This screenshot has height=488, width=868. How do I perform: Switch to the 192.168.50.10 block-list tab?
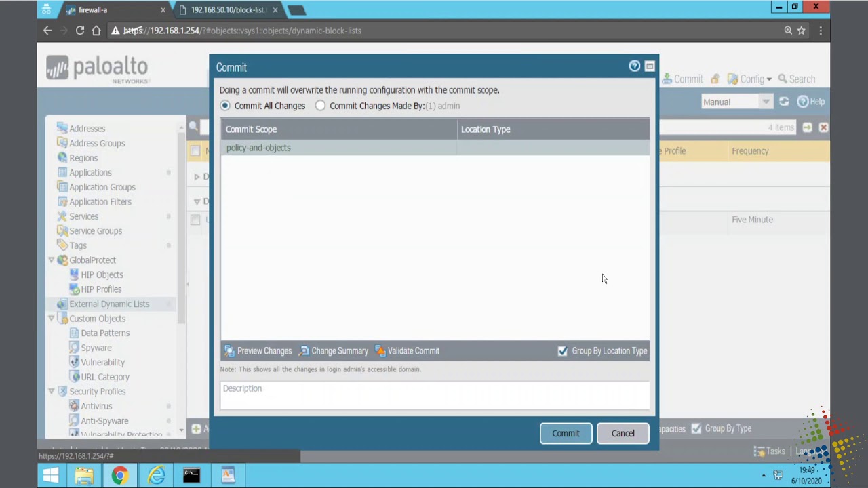point(228,10)
